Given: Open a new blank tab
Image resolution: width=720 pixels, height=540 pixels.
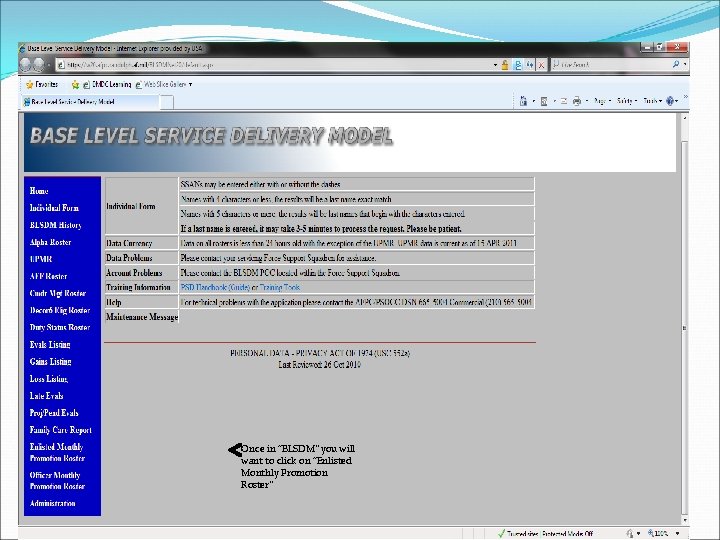Looking at the screenshot, I should tap(167, 102).
